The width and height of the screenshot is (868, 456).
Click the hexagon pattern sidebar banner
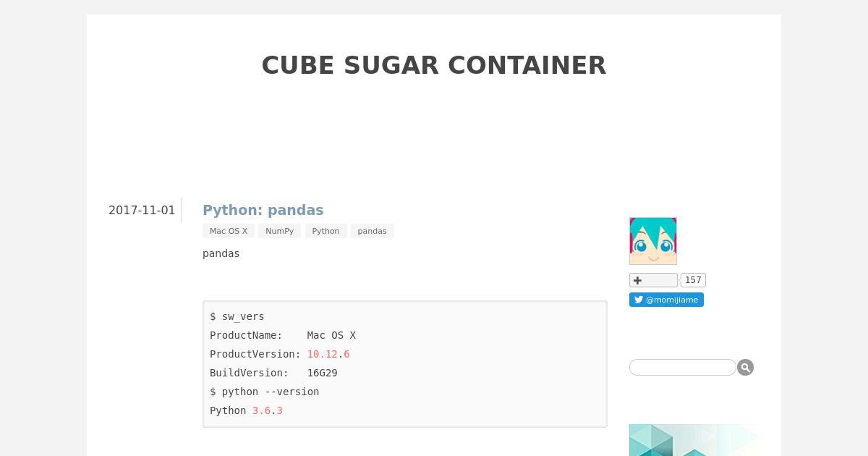(694, 440)
